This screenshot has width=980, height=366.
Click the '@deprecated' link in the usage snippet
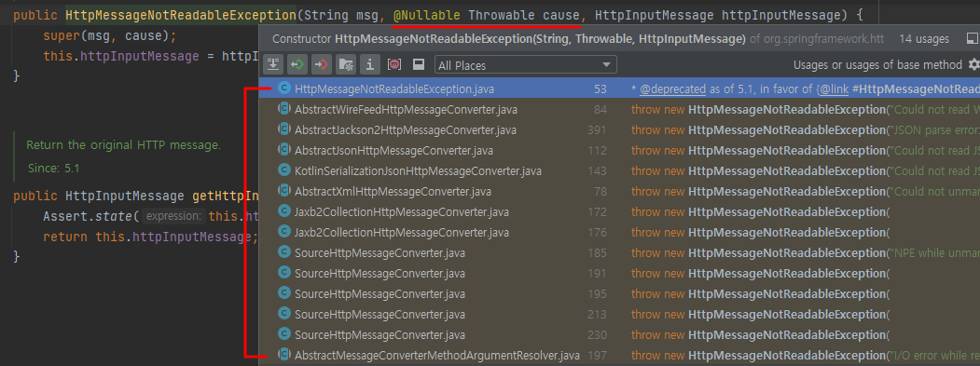click(672, 89)
